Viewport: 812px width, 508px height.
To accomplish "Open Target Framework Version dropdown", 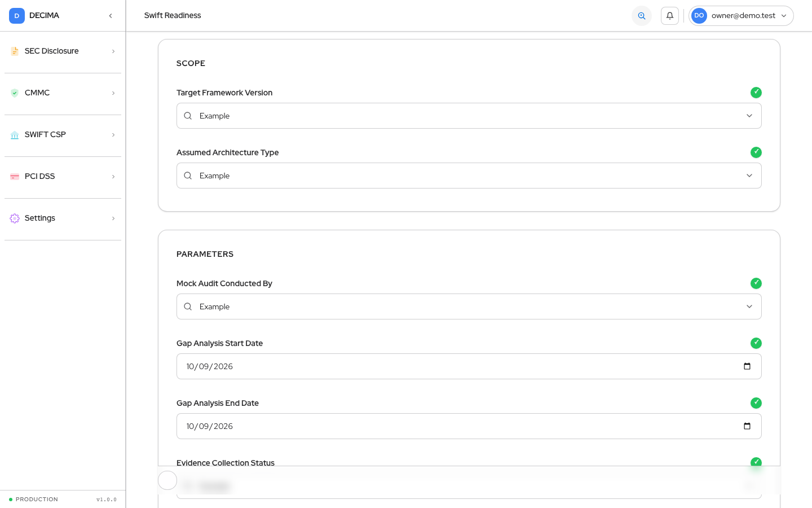I will tap(469, 116).
